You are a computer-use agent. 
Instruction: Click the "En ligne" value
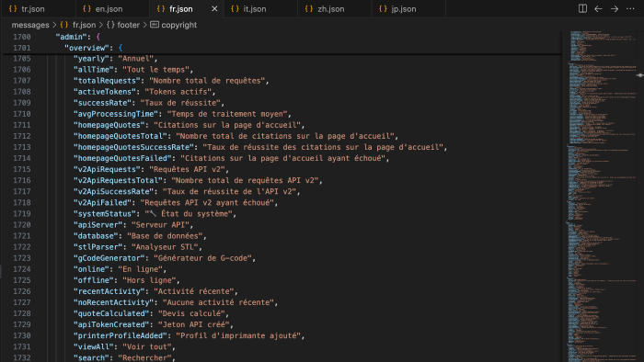tap(140, 269)
